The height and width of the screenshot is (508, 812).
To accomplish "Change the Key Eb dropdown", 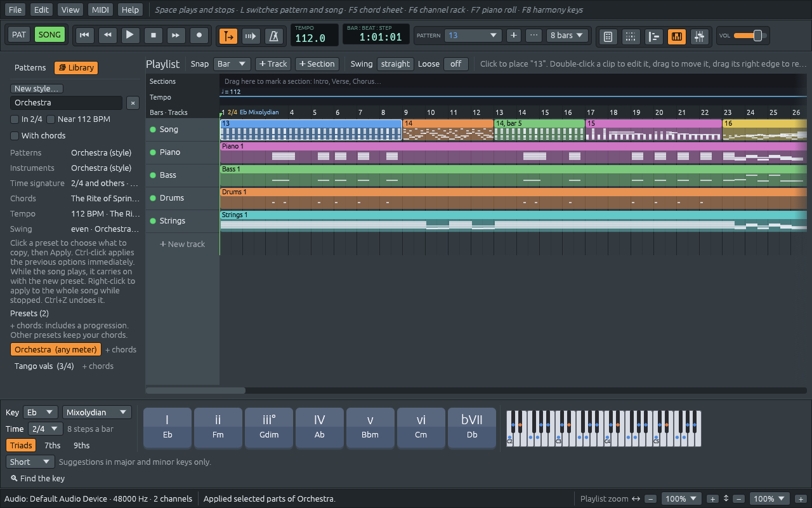I will (41, 413).
